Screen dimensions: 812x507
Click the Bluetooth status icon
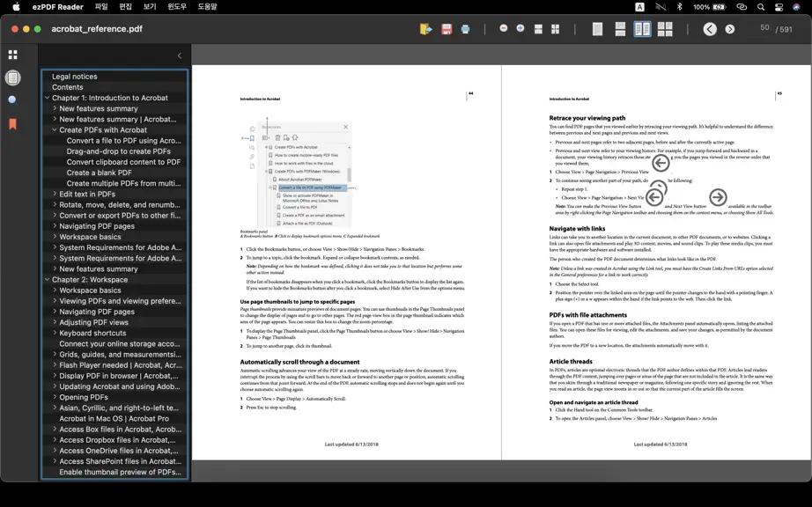(679, 7)
